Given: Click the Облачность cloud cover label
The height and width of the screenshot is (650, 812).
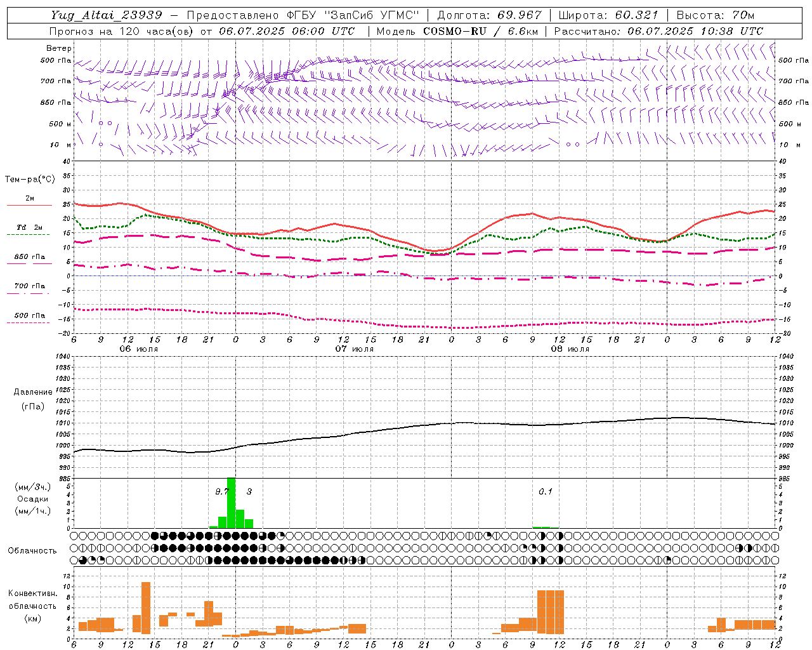Looking at the screenshot, I should click(32, 550).
